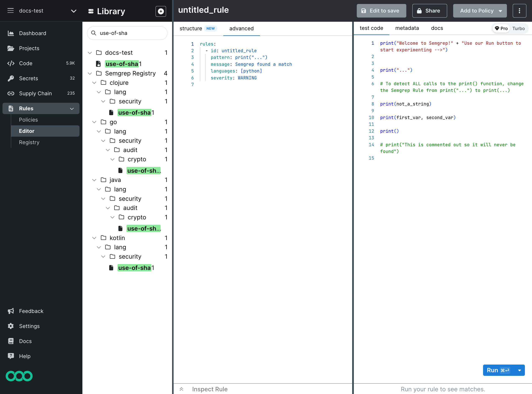Image resolution: width=532 pixels, height=394 pixels.
Task: Click the Supply Chain navigation icon
Action: pos(11,93)
